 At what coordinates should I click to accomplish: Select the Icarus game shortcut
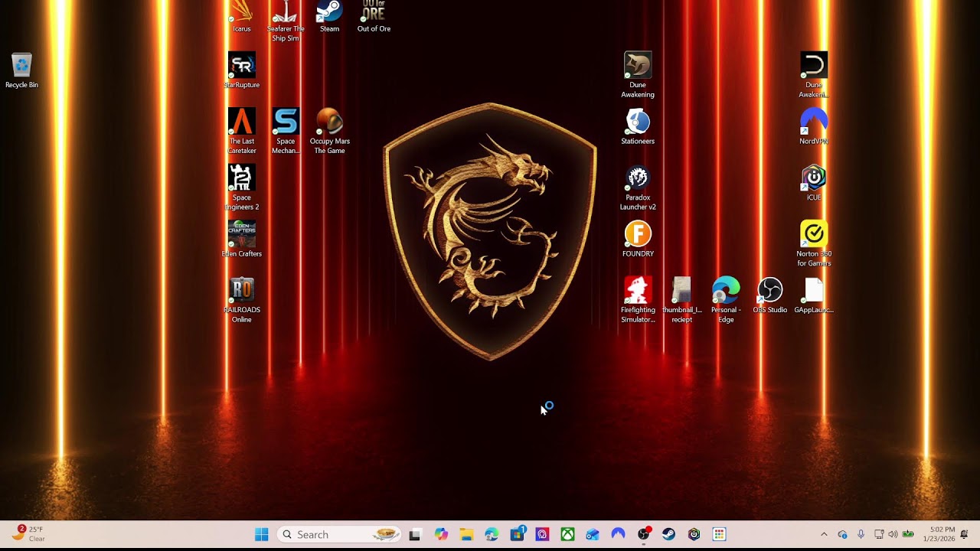(242, 17)
